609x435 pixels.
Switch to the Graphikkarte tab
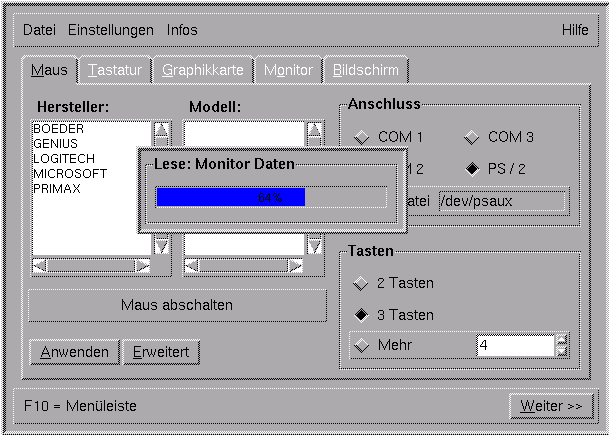click(202, 70)
